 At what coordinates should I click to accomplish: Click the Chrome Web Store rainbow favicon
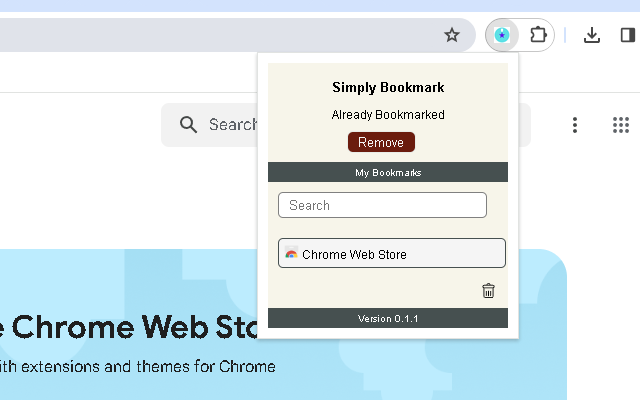point(291,253)
